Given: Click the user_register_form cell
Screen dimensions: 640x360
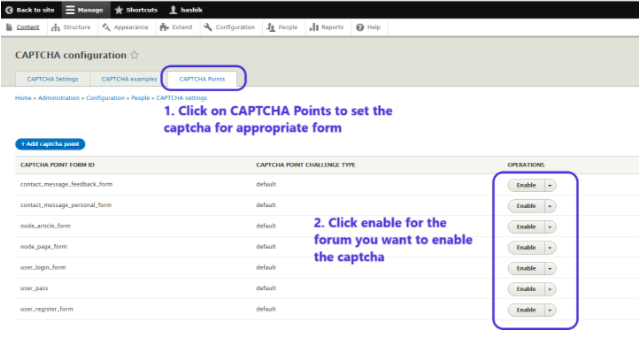Looking at the screenshot, I should tap(47, 309).
